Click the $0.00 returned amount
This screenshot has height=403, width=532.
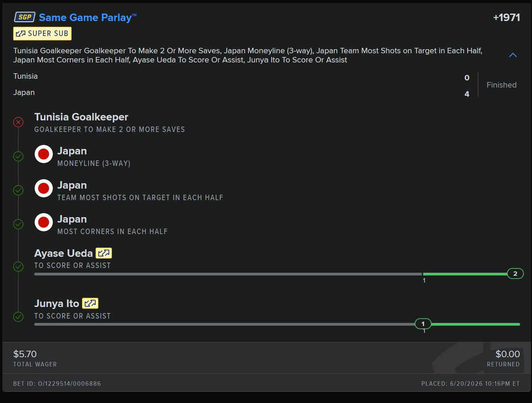(508, 354)
